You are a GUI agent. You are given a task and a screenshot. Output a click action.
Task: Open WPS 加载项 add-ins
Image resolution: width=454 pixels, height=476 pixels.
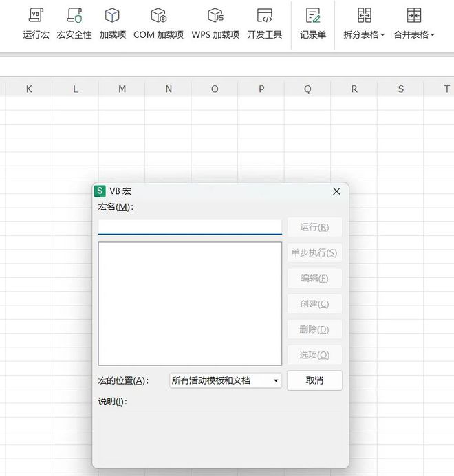pos(215,23)
